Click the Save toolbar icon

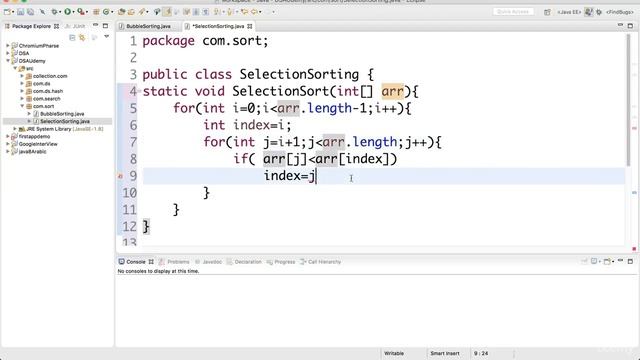20,12
